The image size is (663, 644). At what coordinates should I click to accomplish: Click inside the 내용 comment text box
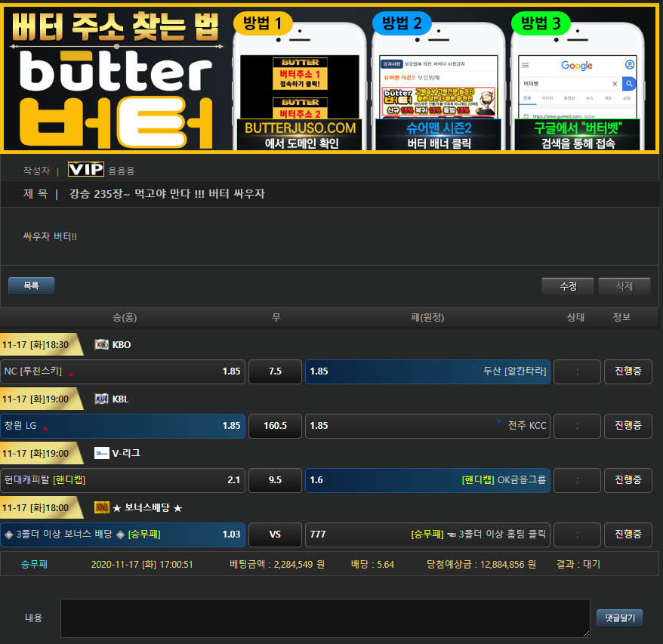325,618
